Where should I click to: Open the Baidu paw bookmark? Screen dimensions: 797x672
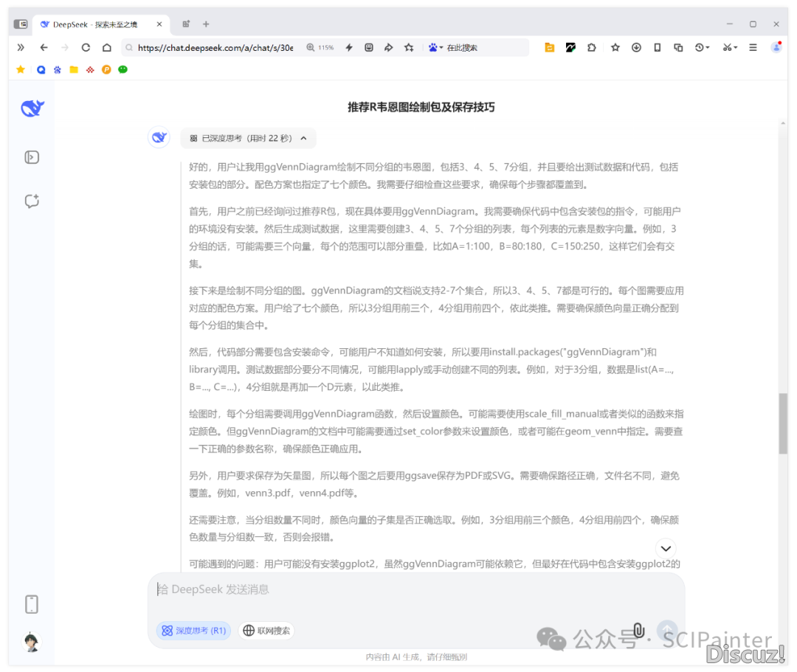[x=58, y=69]
